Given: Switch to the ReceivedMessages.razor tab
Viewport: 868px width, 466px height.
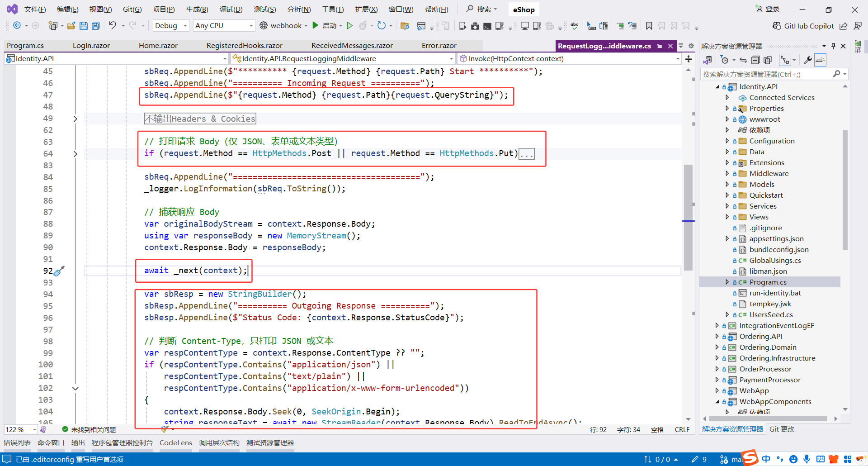Looking at the screenshot, I should 352,46.
